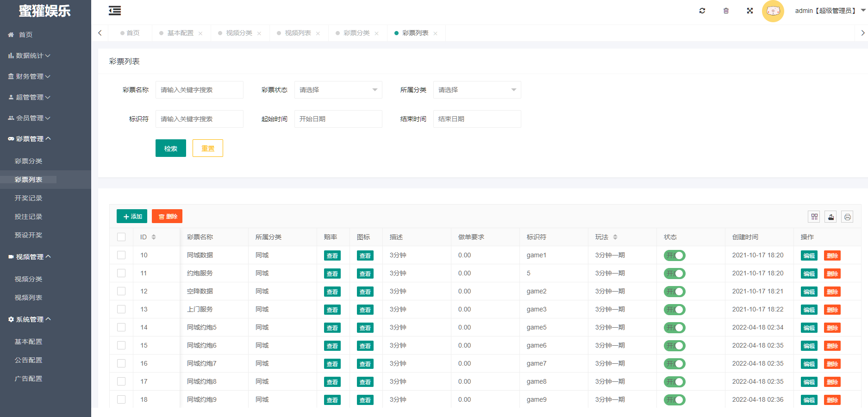
Task: Check the select-all checkbox in the table header
Action: 121,237
